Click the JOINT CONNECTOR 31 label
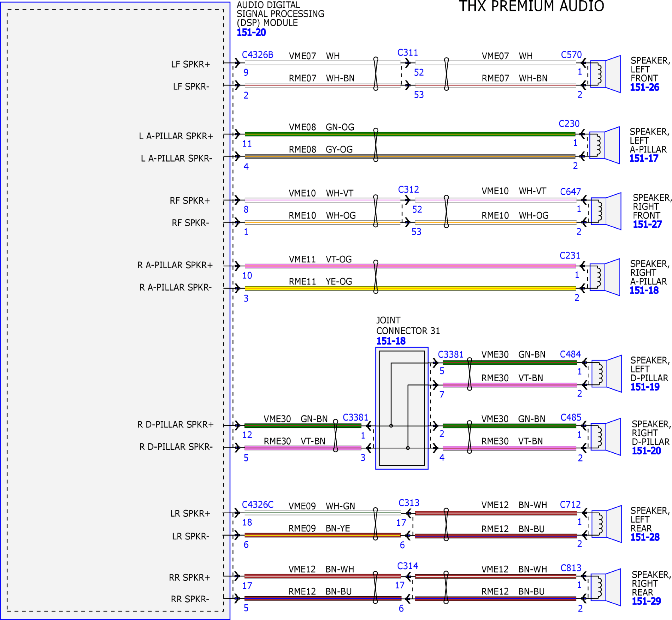 pos(408,325)
